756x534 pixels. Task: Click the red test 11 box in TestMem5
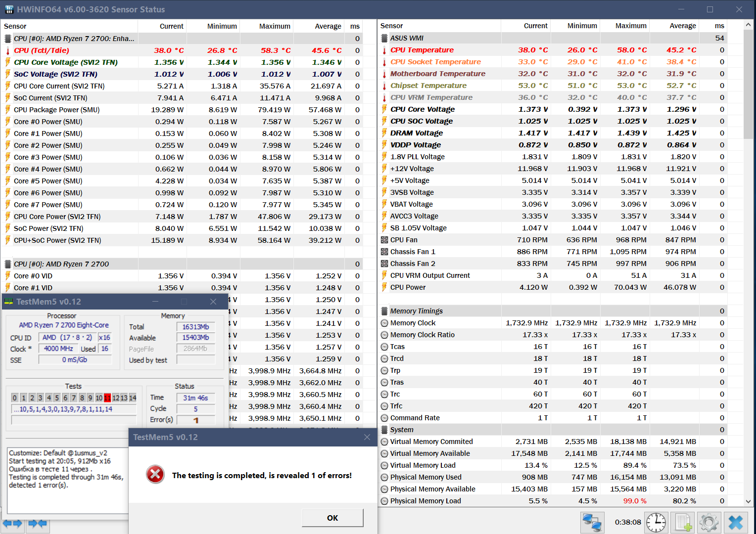coord(107,398)
